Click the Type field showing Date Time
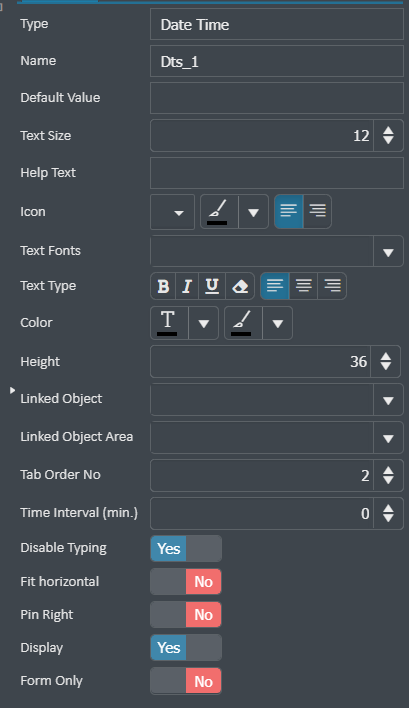 pyautogui.click(x=277, y=24)
